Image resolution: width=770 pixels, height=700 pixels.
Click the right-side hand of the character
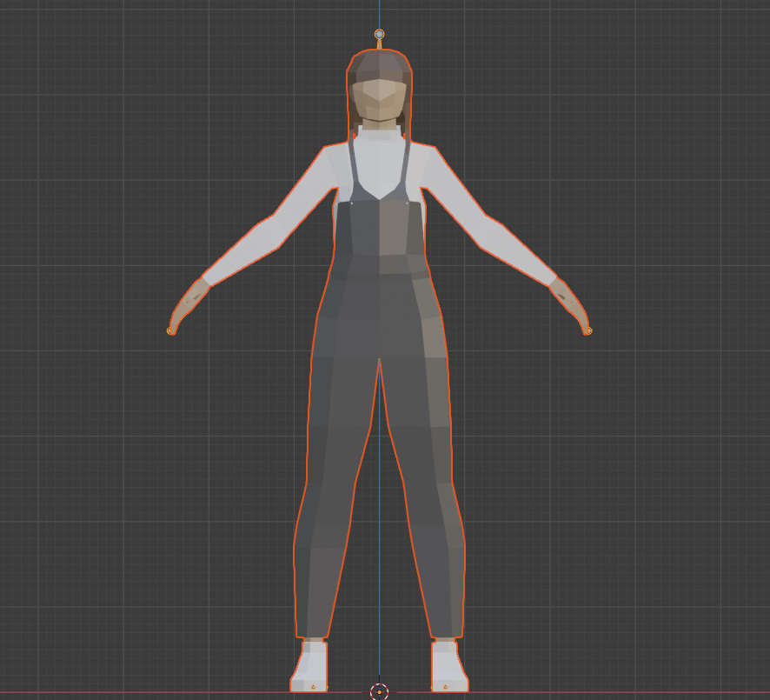[x=569, y=304]
